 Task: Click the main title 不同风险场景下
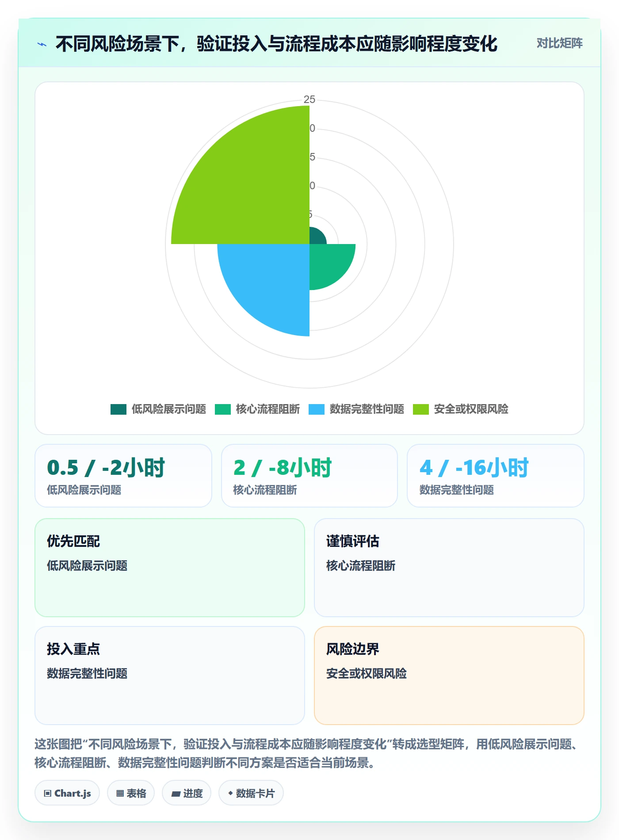point(276,44)
